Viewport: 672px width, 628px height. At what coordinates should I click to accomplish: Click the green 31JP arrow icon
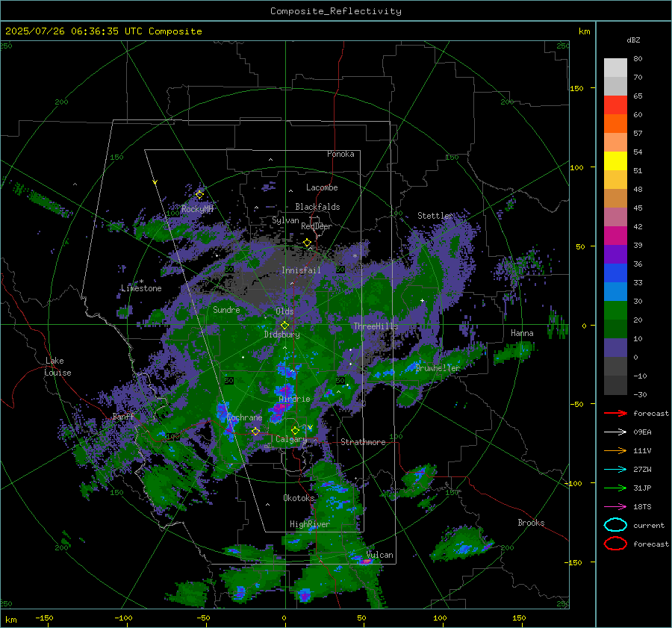[x=615, y=488]
